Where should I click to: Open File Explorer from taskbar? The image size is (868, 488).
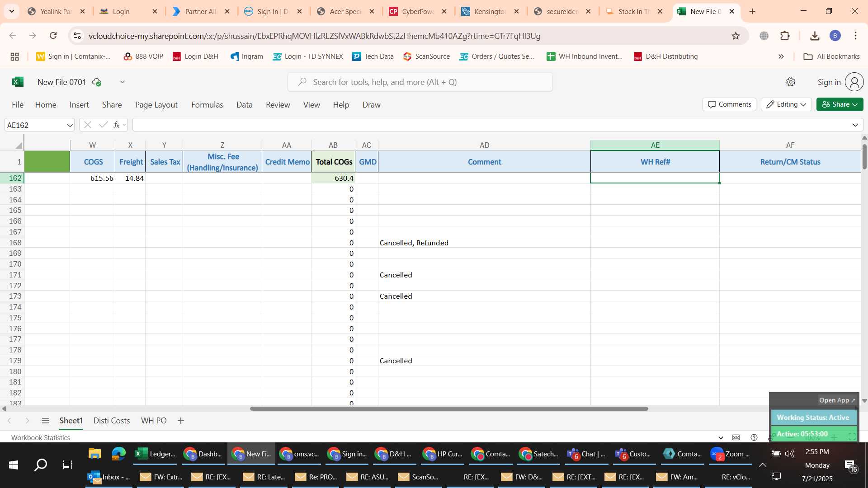[x=94, y=454]
